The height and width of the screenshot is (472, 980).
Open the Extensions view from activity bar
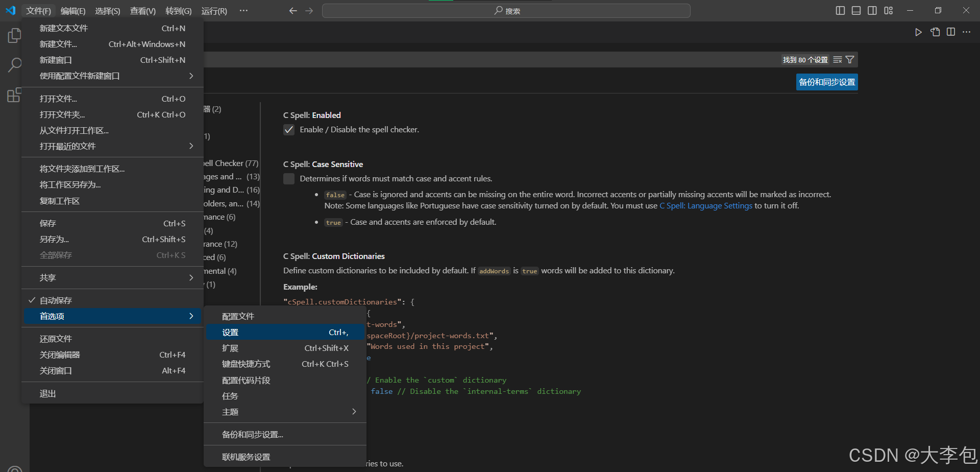pyautogui.click(x=14, y=95)
